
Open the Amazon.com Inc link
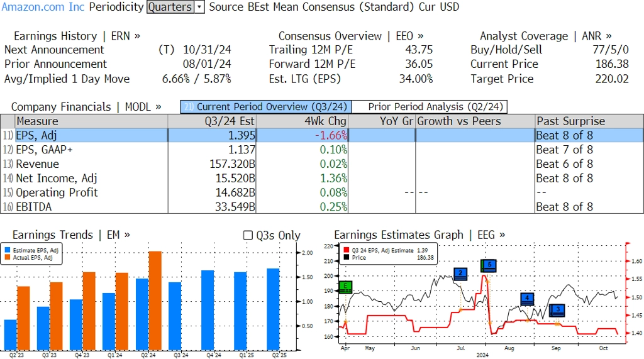point(43,7)
